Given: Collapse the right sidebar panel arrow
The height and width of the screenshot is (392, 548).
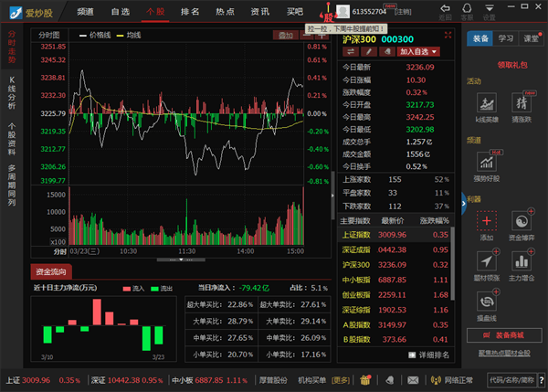Looking at the screenshot, I should pyautogui.click(x=464, y=207).
